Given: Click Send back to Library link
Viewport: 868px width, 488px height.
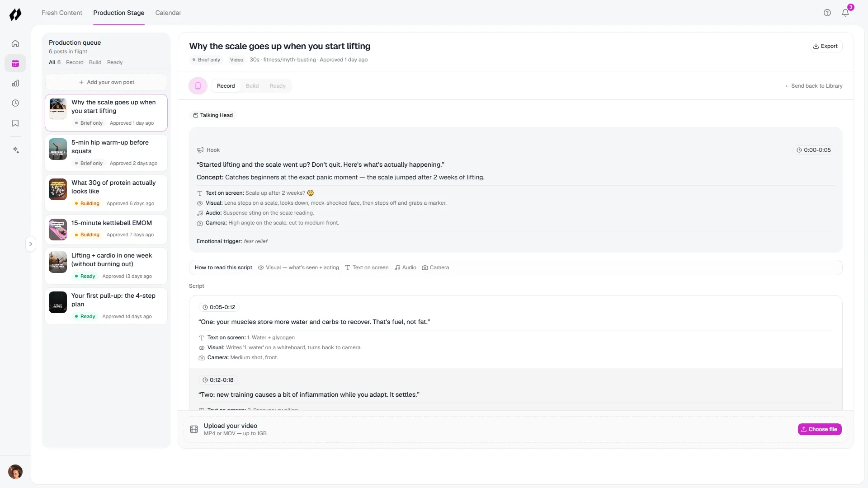Looking at the screenshot, I should coord(814,86).
